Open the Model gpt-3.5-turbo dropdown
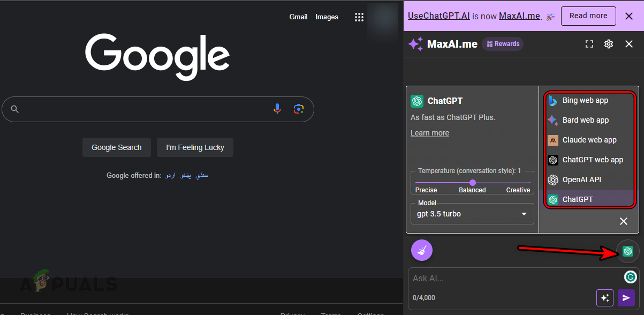This screenshot has width=644, height=315. click(472, 214)
